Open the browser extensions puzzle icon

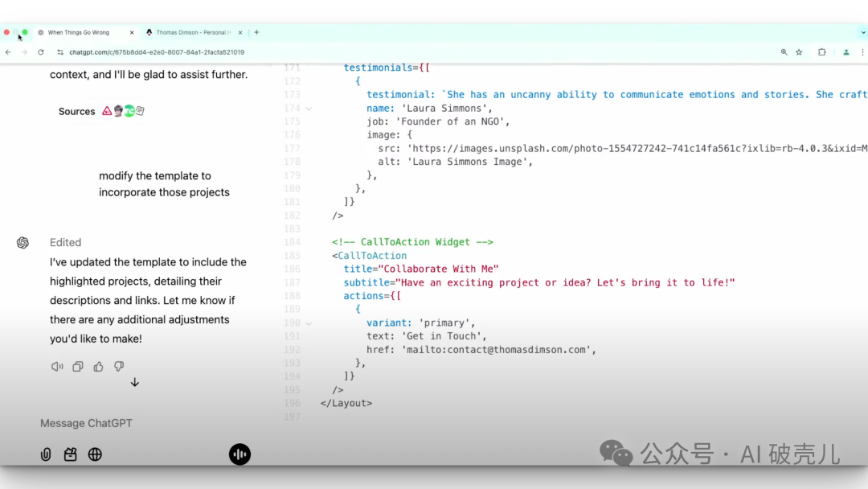click(x=821, y=52)
